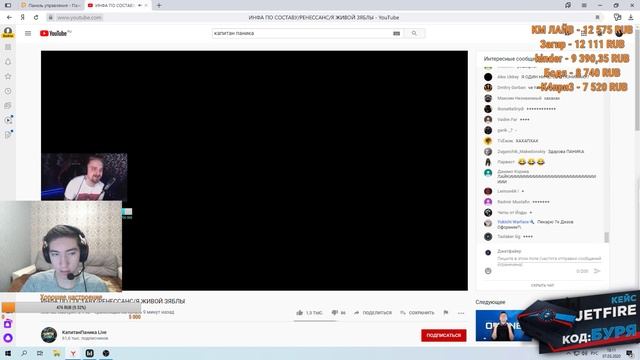The width and height of the screenshot is (640, 360).
Task: Open the Alice assistant icon in sidebar
Action: pos(8,338)
